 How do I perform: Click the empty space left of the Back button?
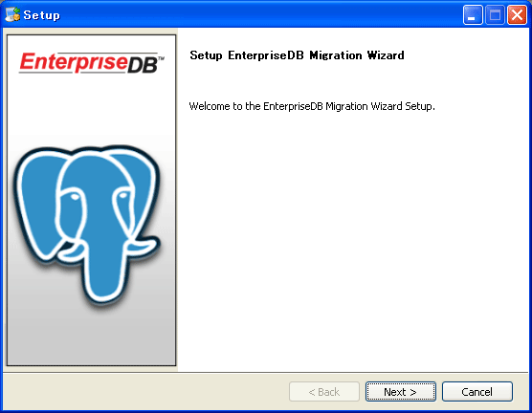pos(145,392)
